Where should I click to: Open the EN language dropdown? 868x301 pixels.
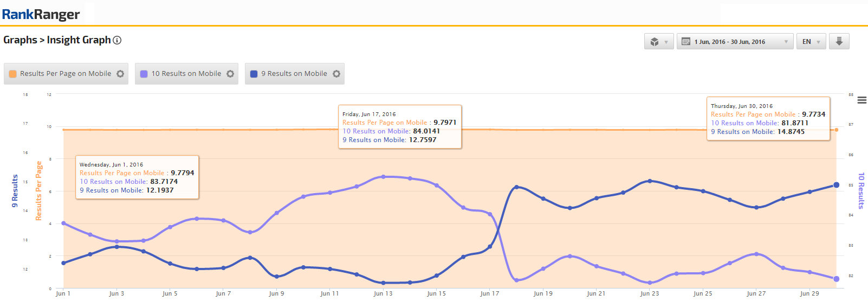coord(811,42)
